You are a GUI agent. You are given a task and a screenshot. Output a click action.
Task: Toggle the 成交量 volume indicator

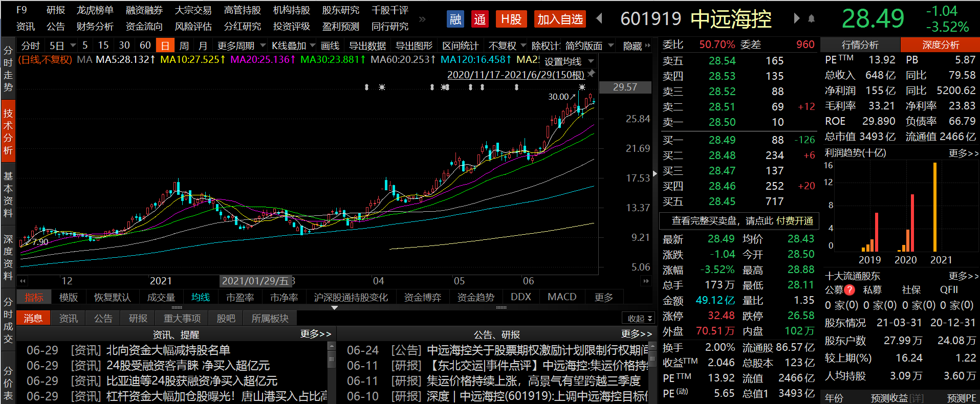[x=161, y=297]
